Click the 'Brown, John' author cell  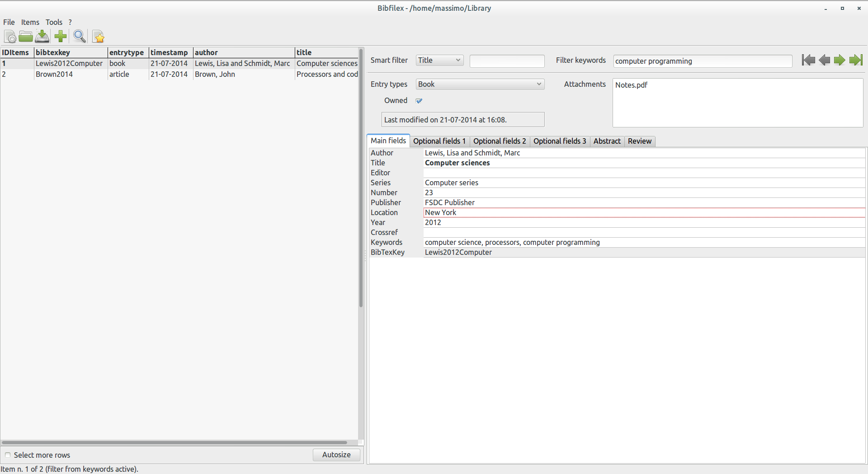click(x=244, y=74)
